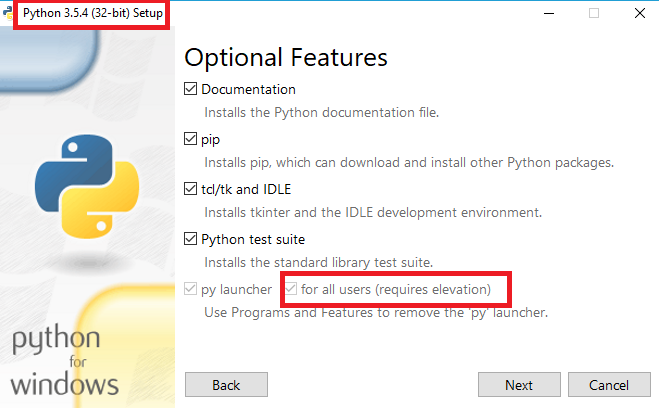Click the pip description text
The height and width of the screenshot is (409, 659).
click(409, 162)
